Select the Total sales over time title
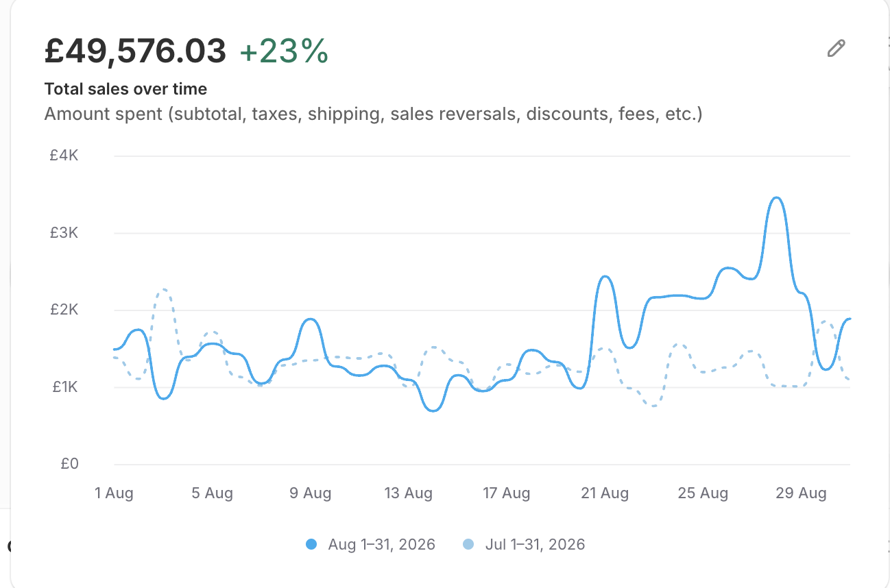This screenshot has width=890, height=588. pyautogui.click(x=125, y=88)
